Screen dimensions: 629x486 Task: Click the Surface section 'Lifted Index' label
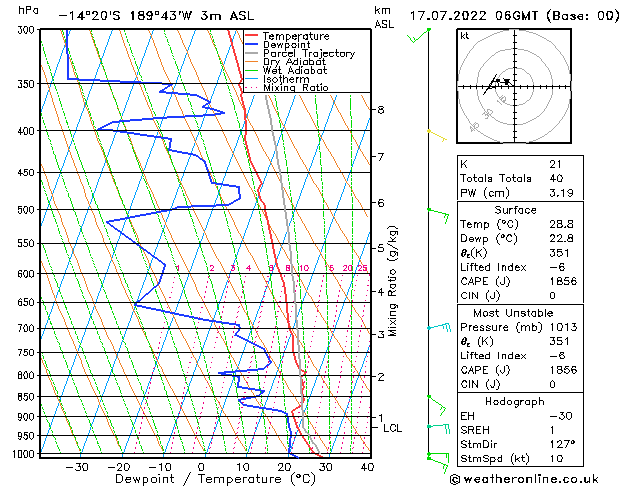pyautogui.click(x=493, y=267)
